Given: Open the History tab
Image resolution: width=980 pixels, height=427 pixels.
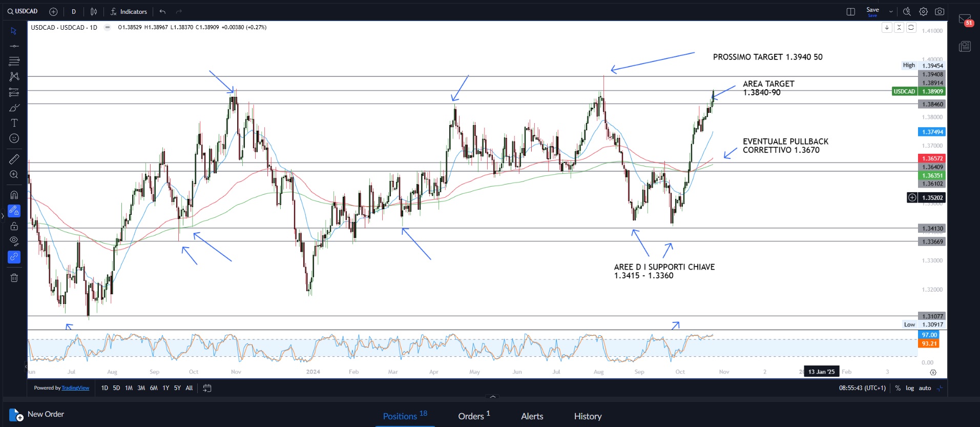Looking at the screenshot, I should coord(588,416).
